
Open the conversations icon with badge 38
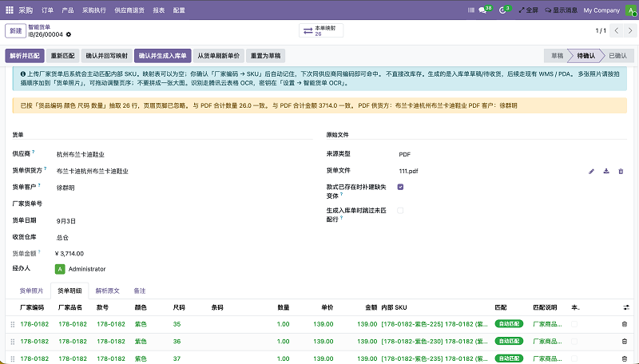[x=485, y=10]
